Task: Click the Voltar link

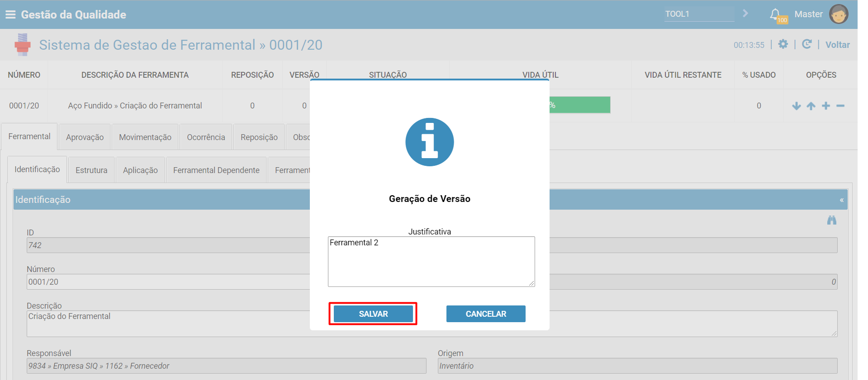Action: tap(837, 45)
